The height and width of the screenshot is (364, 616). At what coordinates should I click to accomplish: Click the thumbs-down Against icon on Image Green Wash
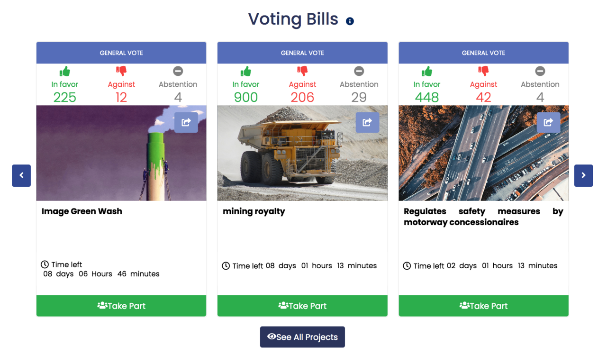coord(121,71)
